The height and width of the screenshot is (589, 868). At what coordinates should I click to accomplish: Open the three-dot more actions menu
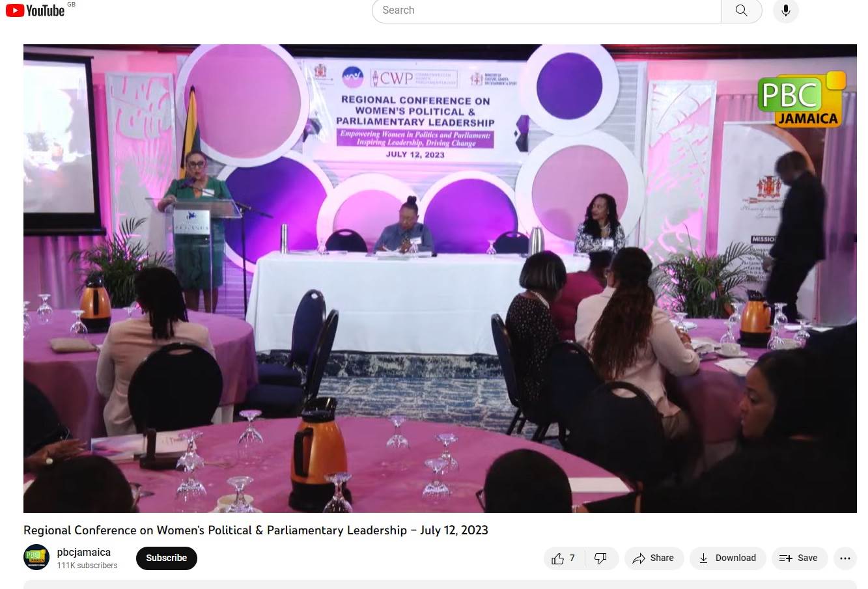[845, 558]
